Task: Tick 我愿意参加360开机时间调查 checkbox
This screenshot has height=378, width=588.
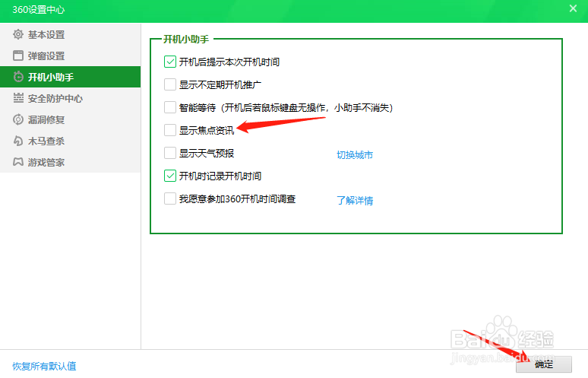Action: [170, 199]
